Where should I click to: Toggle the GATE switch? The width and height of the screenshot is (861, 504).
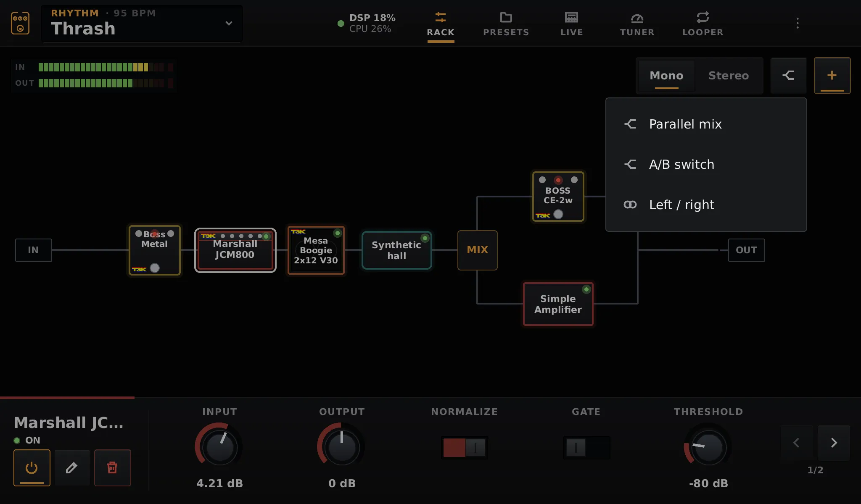coord(586,447)
